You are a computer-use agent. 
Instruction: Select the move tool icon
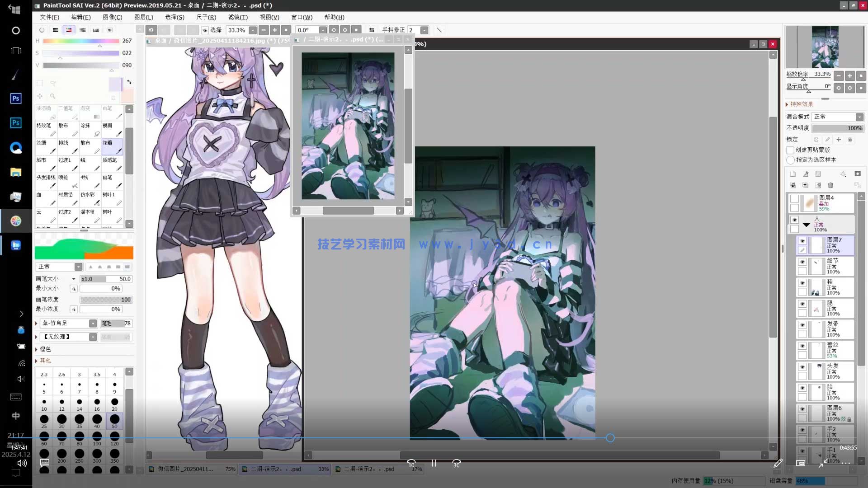[x=40, y=96]
